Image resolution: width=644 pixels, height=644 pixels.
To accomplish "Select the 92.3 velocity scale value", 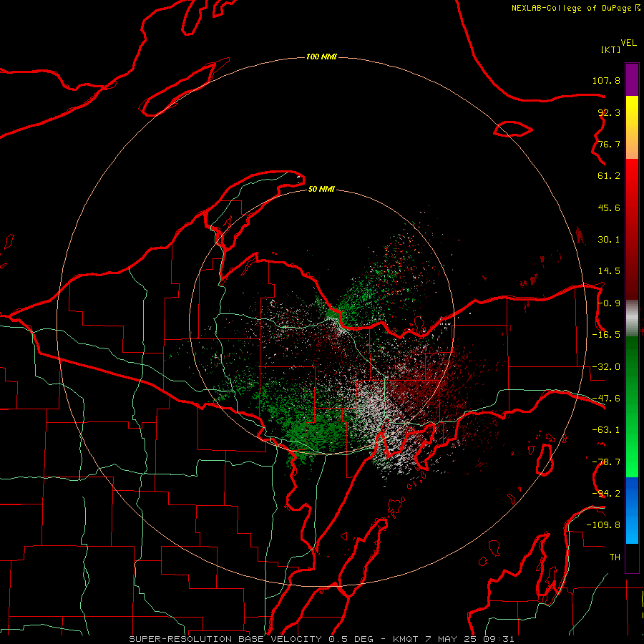I will (609, 112).
